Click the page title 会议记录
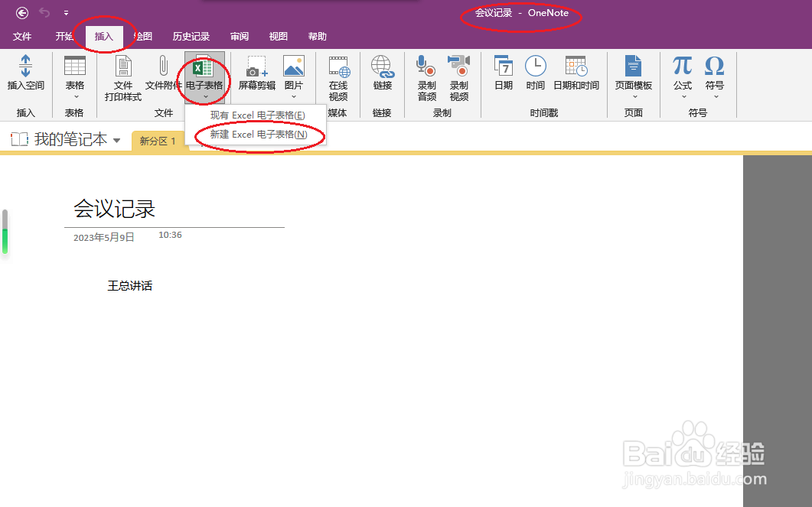Screen dimensions: 812x507 coord(115,209)
